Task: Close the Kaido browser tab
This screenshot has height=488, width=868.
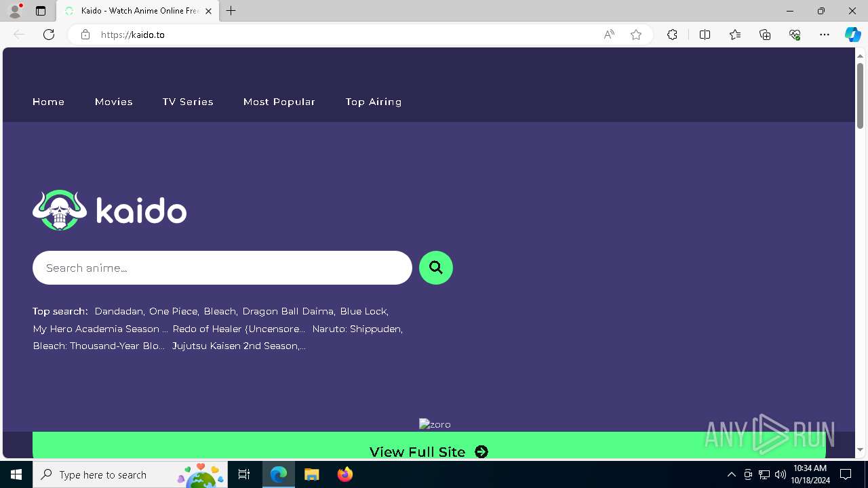Action: pyautogui.click(x=208, y=11)
